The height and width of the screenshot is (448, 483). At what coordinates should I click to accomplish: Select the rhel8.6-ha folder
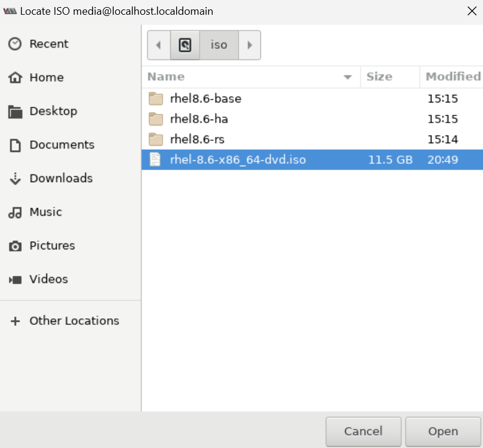pos(312,119)
